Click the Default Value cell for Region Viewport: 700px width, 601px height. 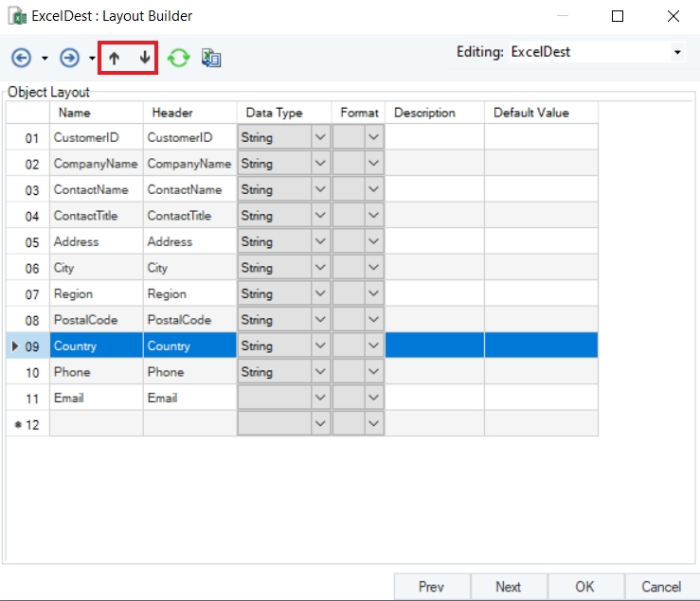[540, 294]
